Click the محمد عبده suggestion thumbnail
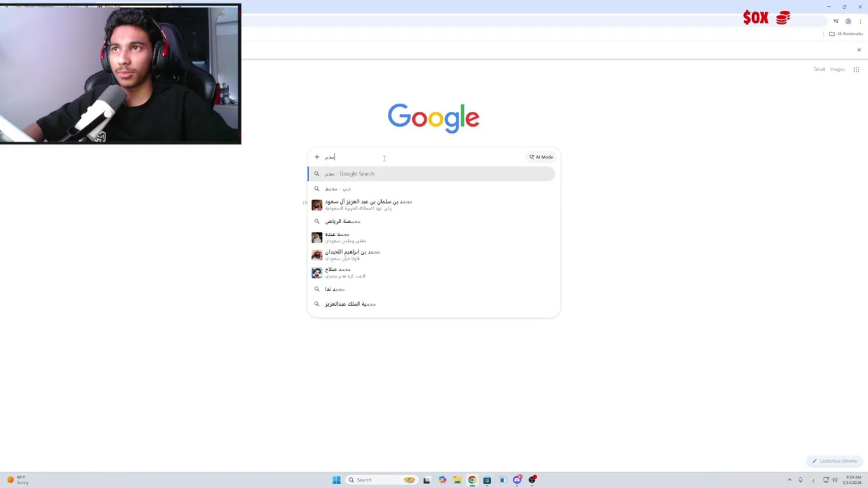868x488 pixels. [x=317, y=237]
